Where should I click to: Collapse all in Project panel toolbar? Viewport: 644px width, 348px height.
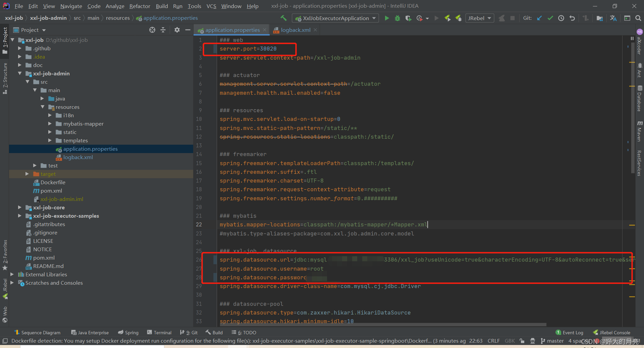click(163, 30)
